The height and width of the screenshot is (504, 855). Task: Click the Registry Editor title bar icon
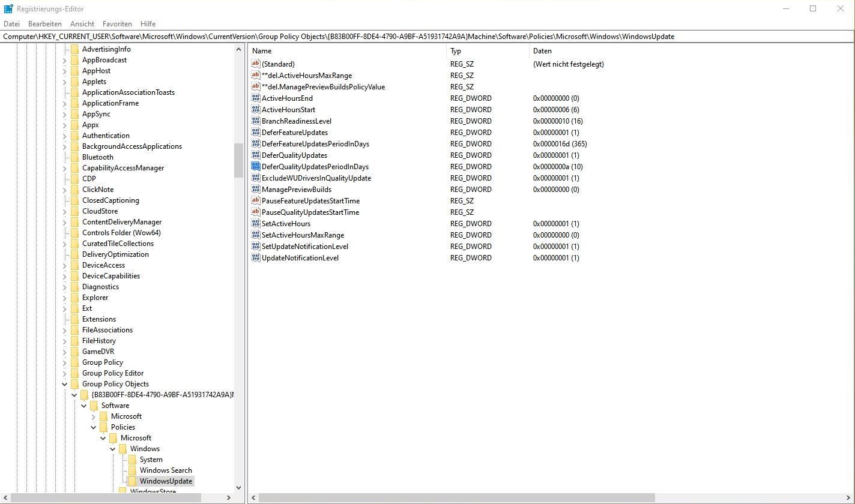8,8
